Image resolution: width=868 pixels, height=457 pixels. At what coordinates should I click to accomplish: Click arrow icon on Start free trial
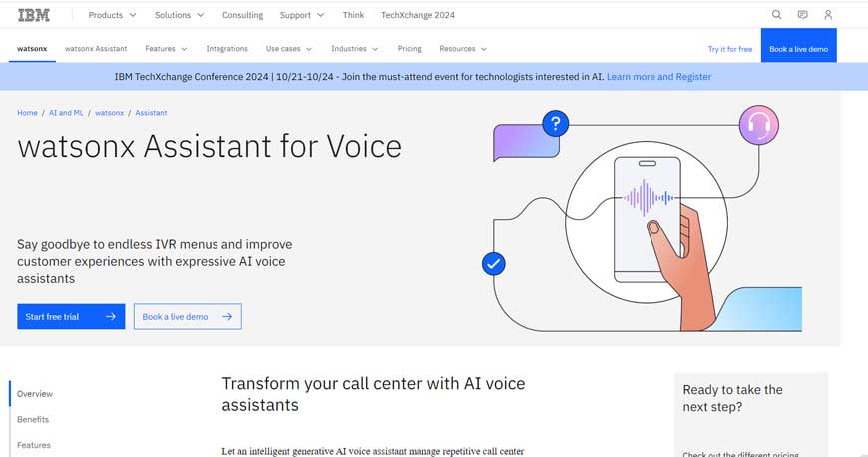(x=111, y=317)
